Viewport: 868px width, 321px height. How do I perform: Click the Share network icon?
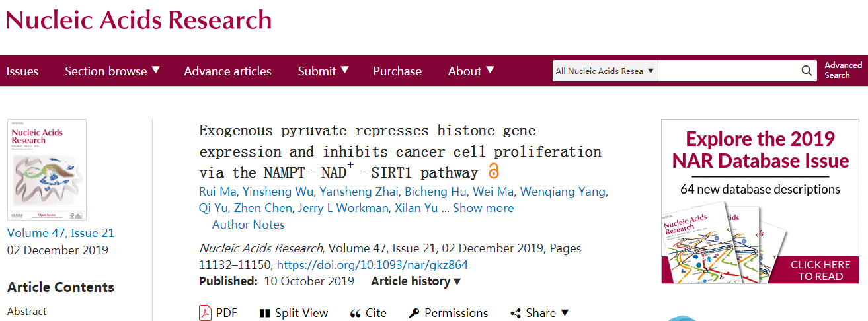[516, 313]
